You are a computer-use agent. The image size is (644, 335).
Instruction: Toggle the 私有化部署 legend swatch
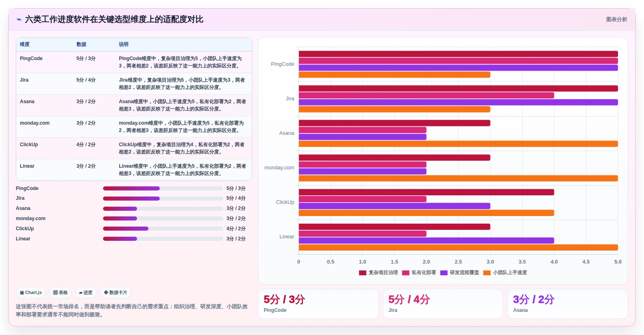coord(406,273)
